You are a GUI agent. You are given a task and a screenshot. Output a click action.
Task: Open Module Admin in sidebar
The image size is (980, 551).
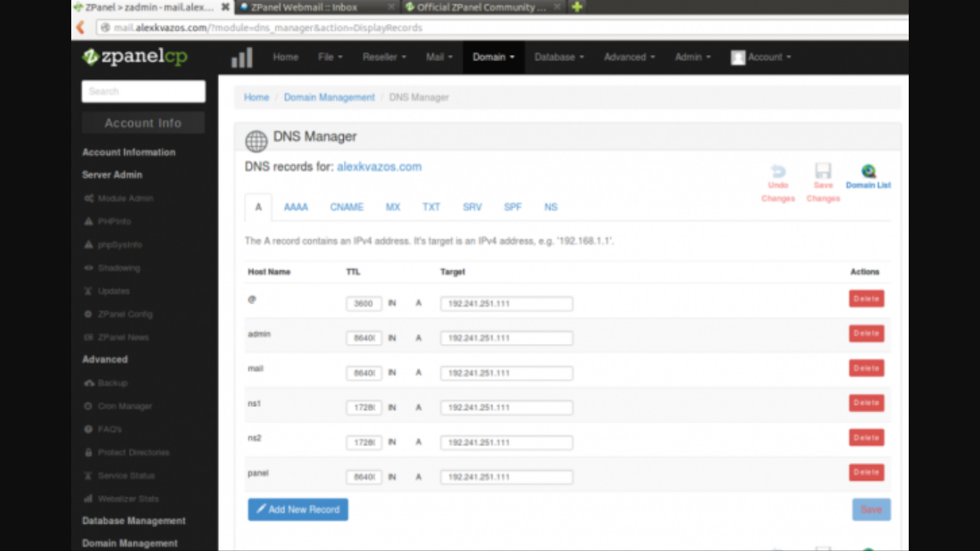[119, 198]
